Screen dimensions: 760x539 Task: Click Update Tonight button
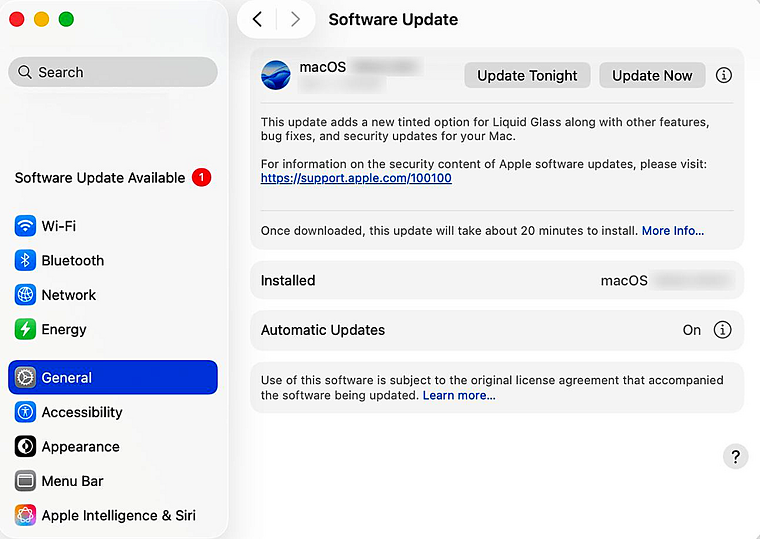pos(527,75)
